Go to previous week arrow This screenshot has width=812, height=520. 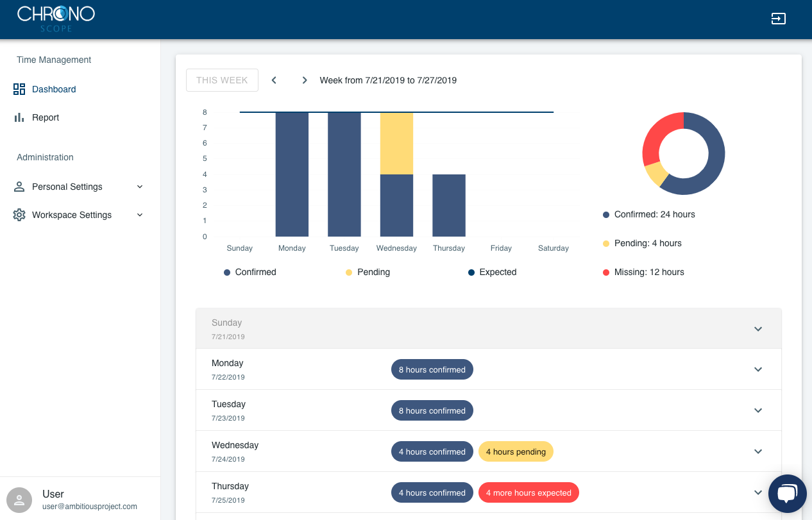click(x=274, y=80)
